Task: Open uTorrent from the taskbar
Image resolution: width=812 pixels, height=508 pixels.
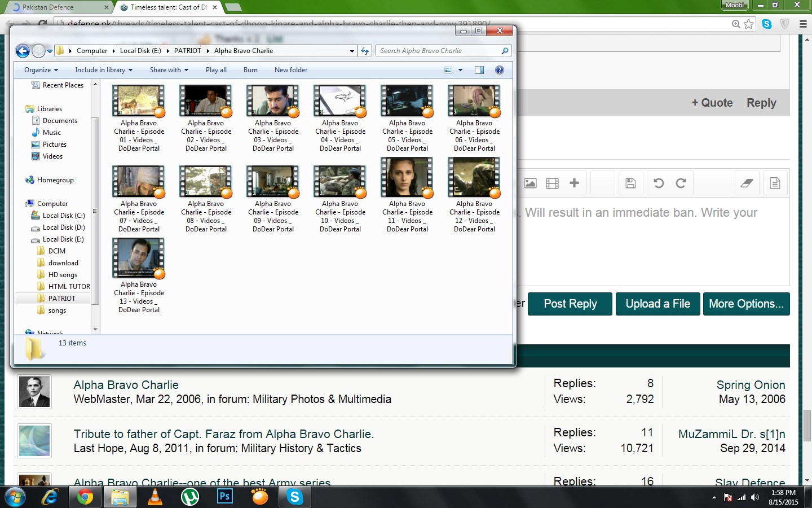Action: tap(190, 497)
